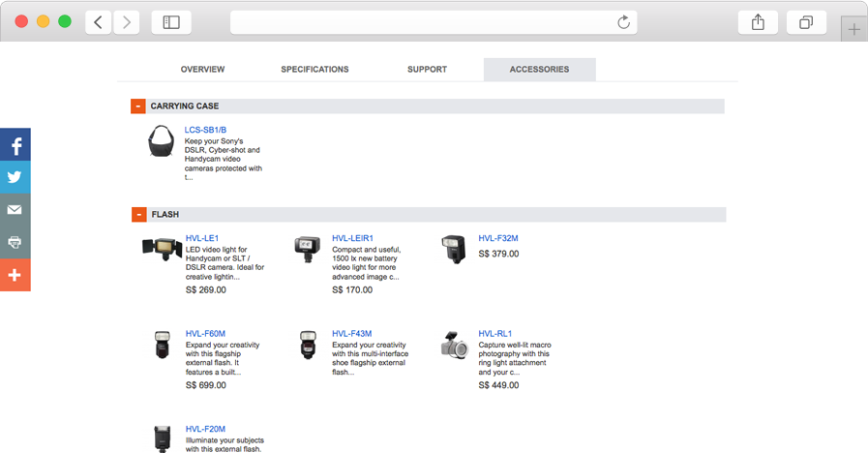Click the LCS-SB1/B carrying bag image
The image size is (868, 453).
(x=161, y=141)
